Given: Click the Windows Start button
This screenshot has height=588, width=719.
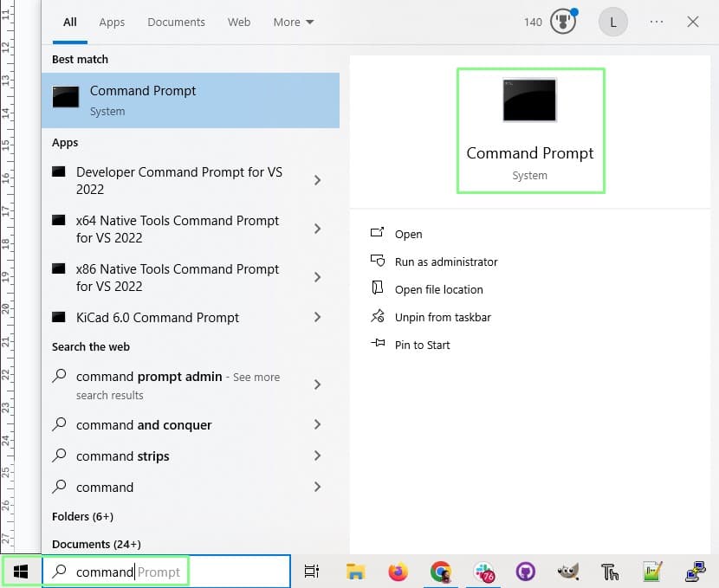Looking at the screenshot, I should (21, 572).
